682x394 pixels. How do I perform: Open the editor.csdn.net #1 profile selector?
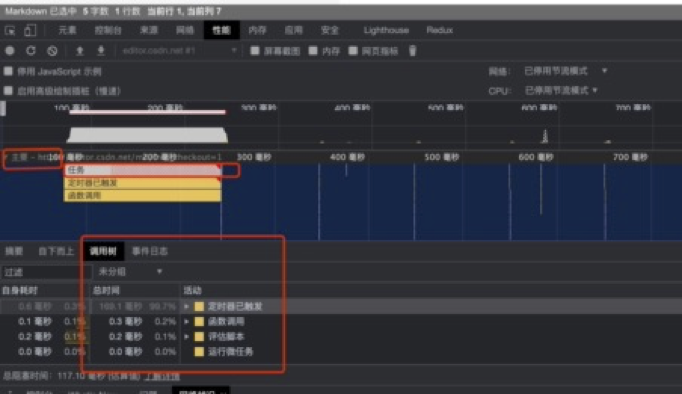[x=179, y=51]
